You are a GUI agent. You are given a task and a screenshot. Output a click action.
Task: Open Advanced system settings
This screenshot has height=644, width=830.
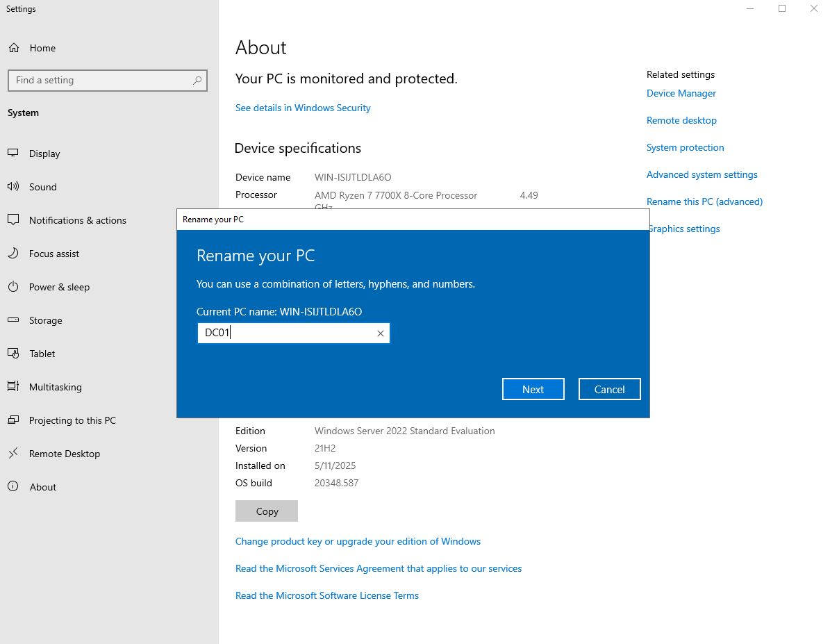tap(702, 174)
